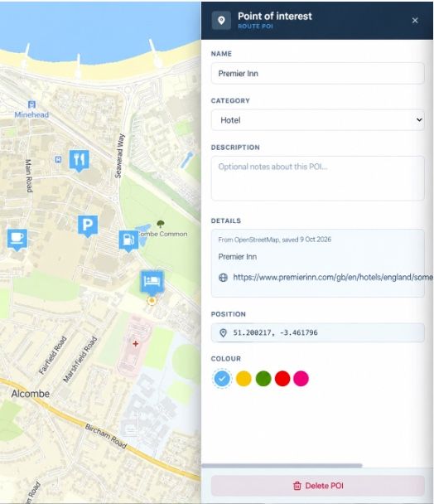Screen dimensions: 434x504
Task: Close the Point of interest panel
Action: coord(415,21)
